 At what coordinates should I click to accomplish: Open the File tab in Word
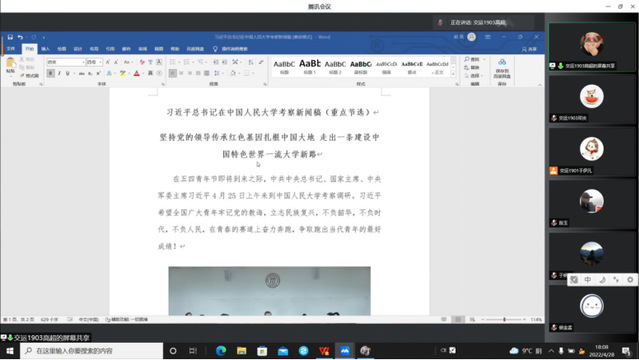point(11,49)
